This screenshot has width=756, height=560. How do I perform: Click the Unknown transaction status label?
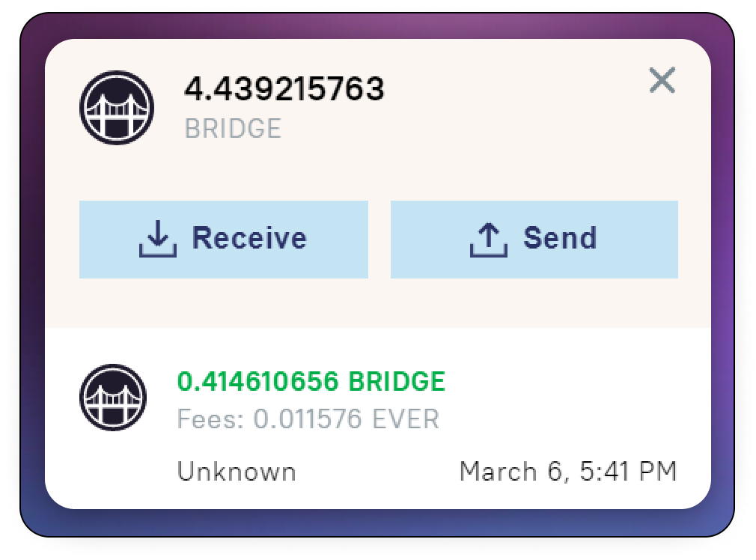pyautogui.click(x=237, y=471)
